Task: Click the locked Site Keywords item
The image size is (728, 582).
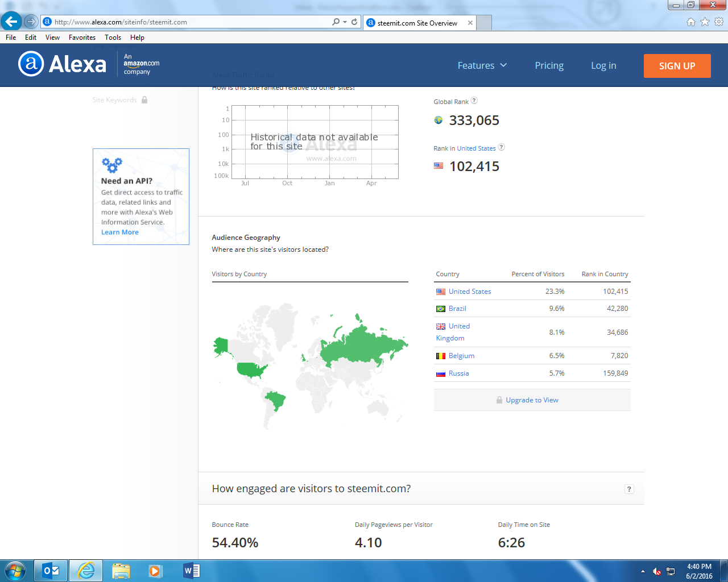Action: tap(120, 100)
